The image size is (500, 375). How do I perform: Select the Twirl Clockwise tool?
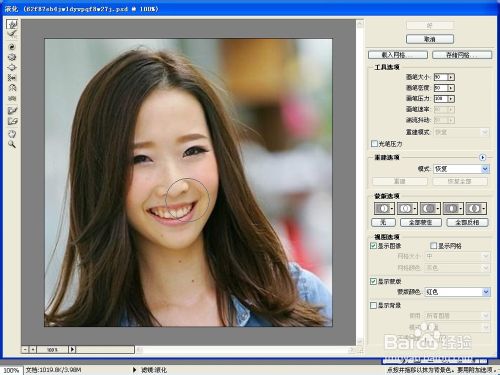click(x=12, y=47)
